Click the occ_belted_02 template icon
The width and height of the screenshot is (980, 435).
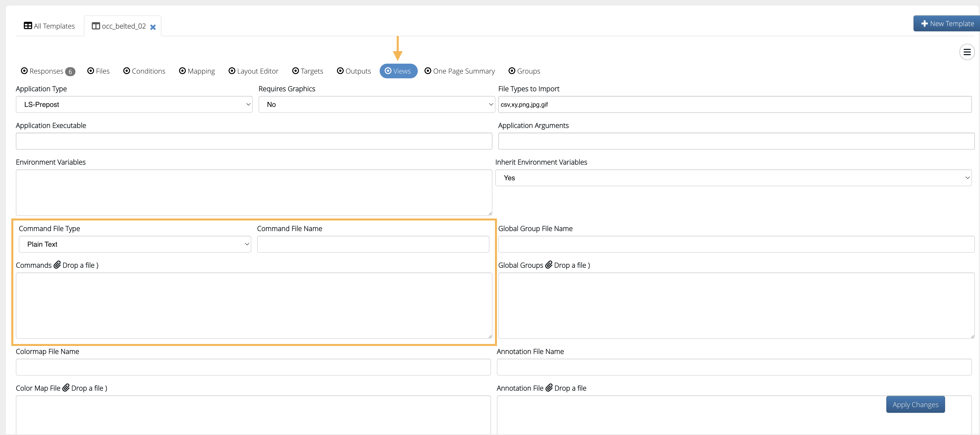tap(96, 26)
